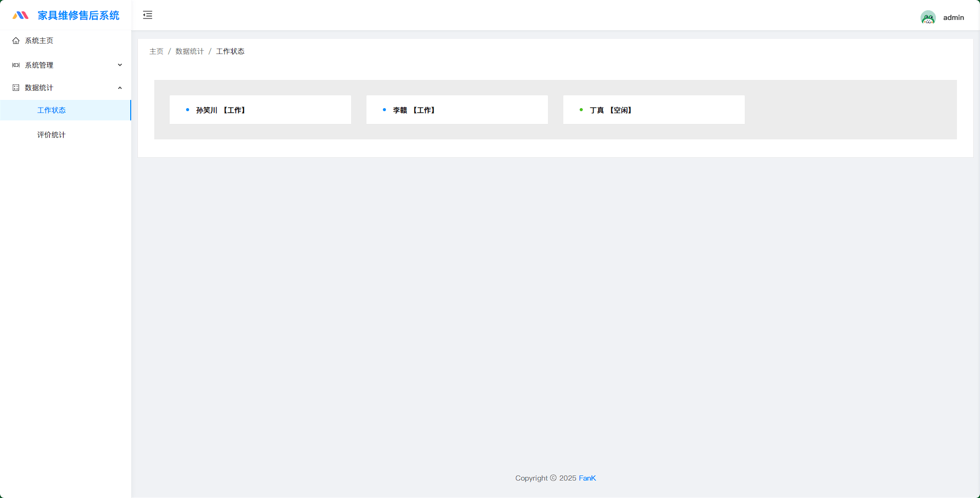This screenshot has width=980, height=498.
Task: Click the home icon beside 系统主页
Action: point(16,40)
